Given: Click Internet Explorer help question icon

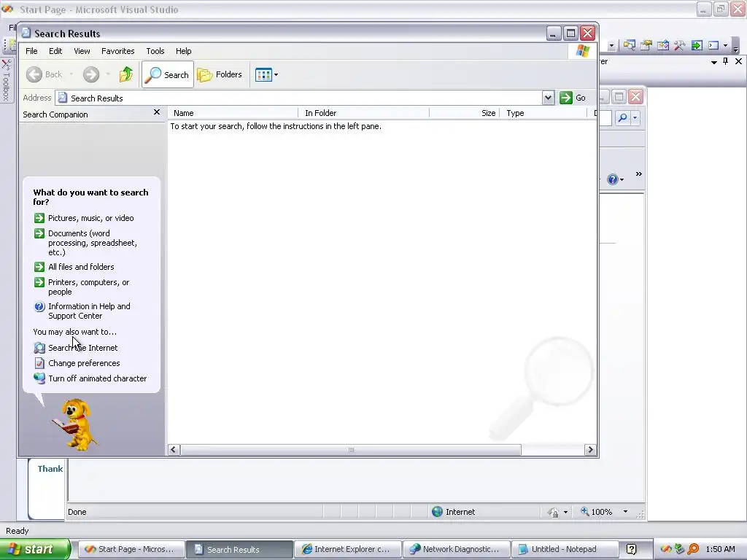Looking at the screenshot, I should coord(613,179).
